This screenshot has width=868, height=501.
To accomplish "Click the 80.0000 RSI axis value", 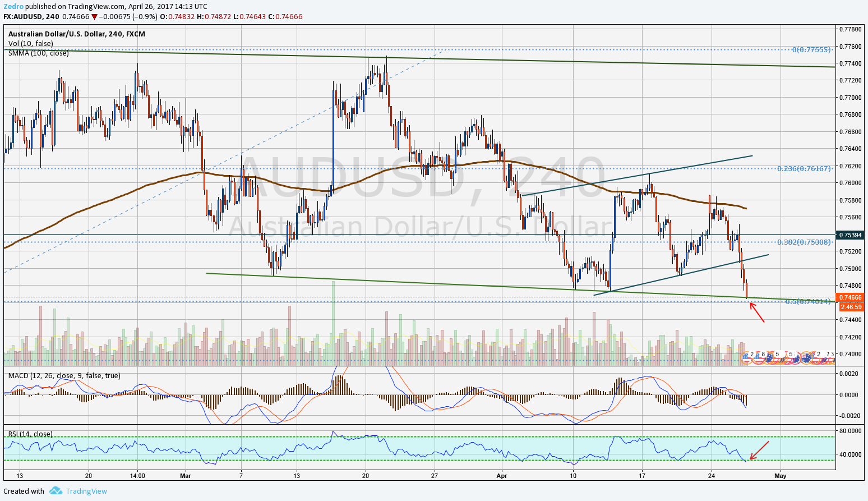I will [850, 431].
